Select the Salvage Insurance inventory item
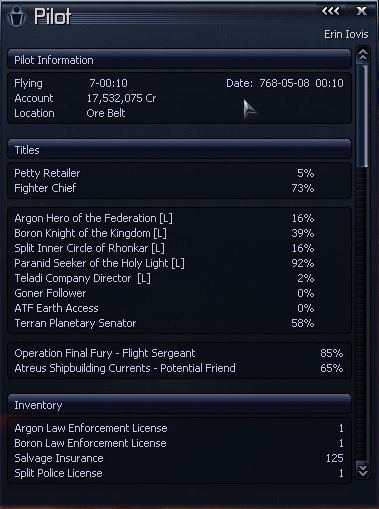The image size is (379, 509). (179, 458)
